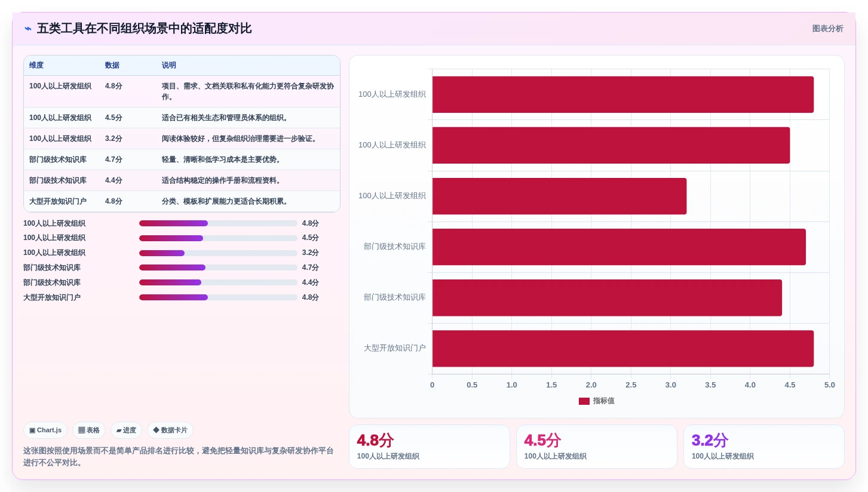Click the chart bar for 大型开放知识门户
868x492 pixels.
(x=623, y=349)
